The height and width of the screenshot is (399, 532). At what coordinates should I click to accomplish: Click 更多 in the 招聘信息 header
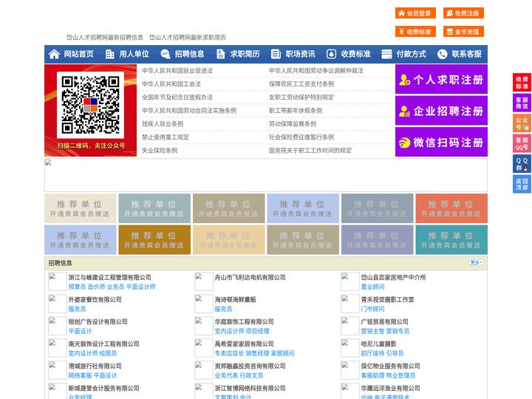coord(477,262)
